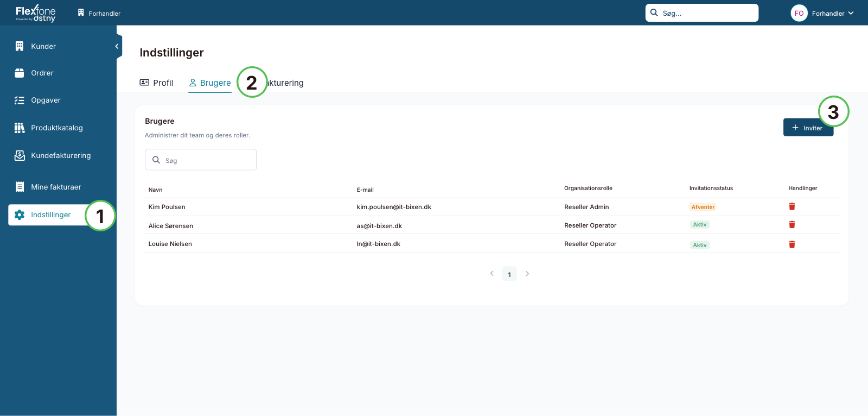Click the Organisationsrolle column header

pyautogui.click(x=588, y=188)
